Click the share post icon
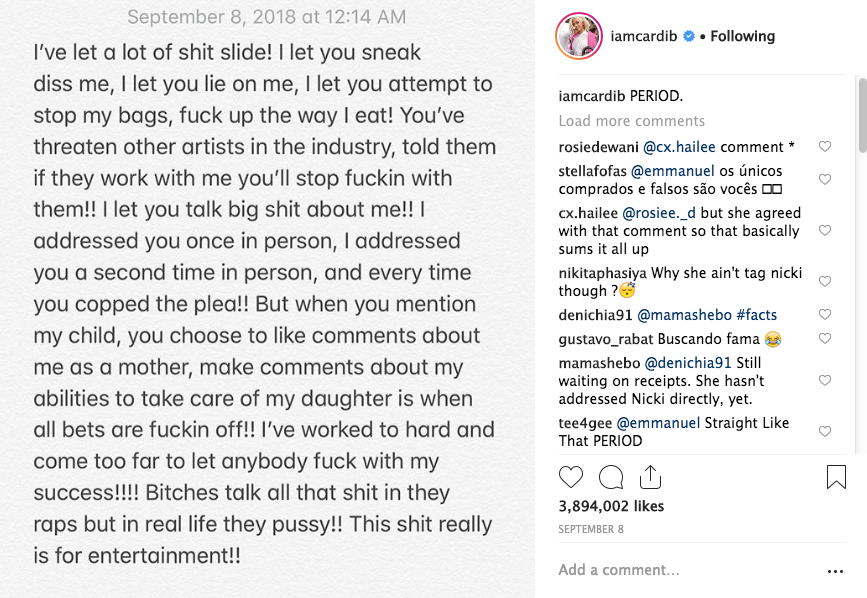The image size is (867, 598). [650, 477]
